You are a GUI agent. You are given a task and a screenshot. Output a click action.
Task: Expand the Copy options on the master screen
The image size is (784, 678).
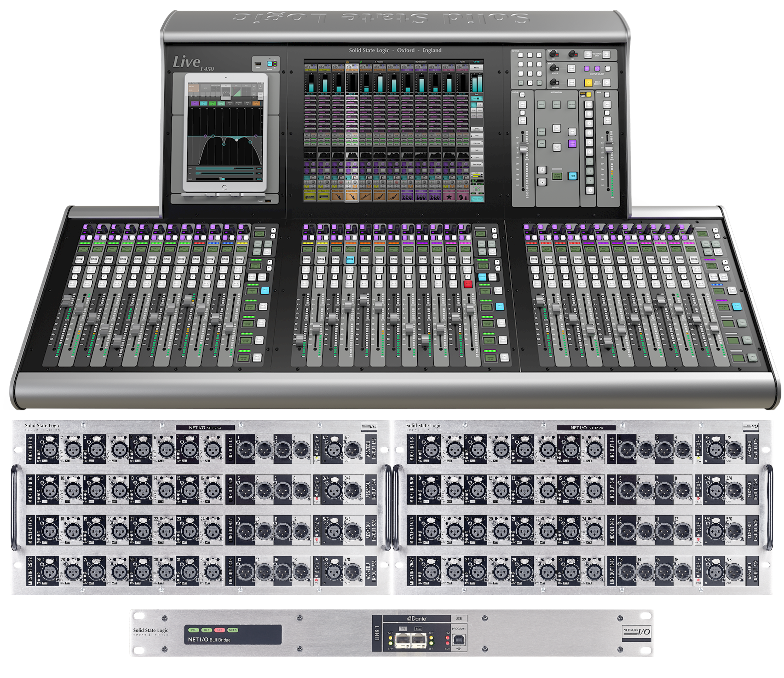477,135
